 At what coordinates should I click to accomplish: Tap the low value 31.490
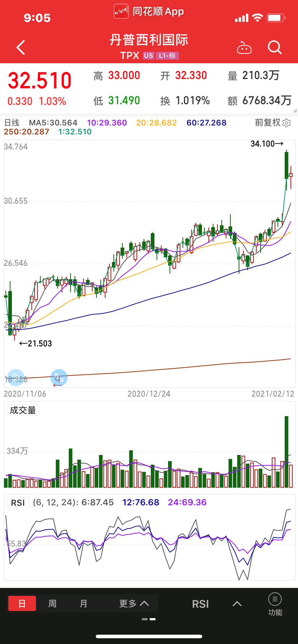[x=124, y=101]
